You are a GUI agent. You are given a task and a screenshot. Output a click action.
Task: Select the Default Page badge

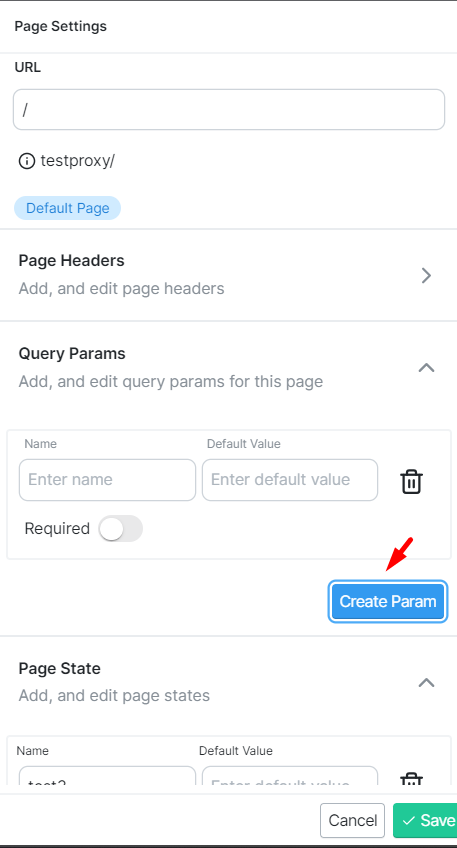pyautogui.click(x=68, y=208)
